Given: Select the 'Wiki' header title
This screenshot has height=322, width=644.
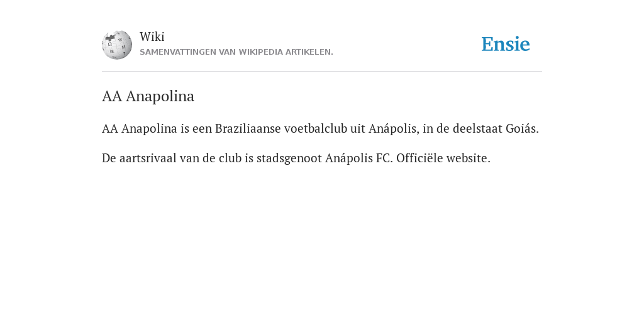Looking at the screenshot, I should click(x=152, y=36).
